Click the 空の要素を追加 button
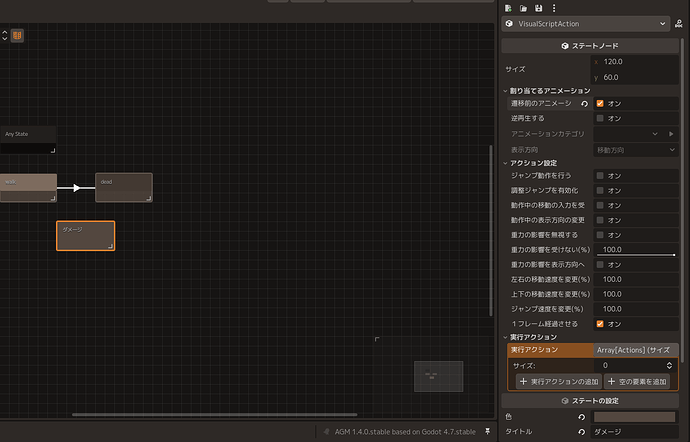The height and width of the screenshot is (442, 690). pyautogui.click(x=637, y=381)
